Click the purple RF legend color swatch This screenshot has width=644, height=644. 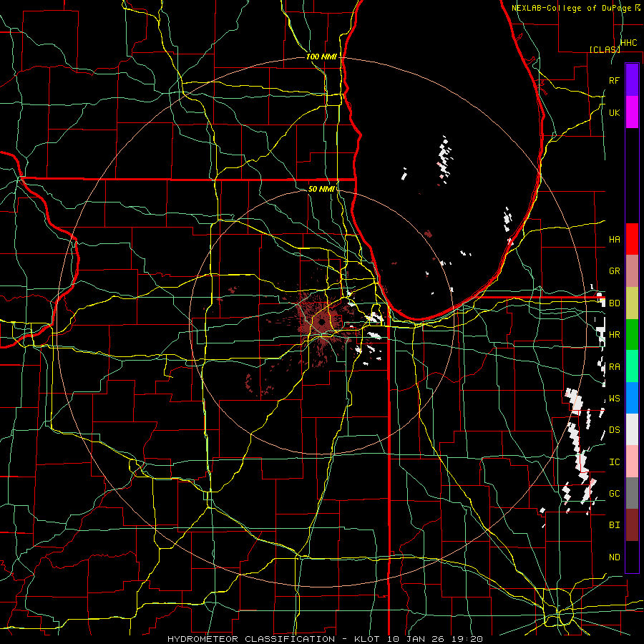(x=632, y=80)
